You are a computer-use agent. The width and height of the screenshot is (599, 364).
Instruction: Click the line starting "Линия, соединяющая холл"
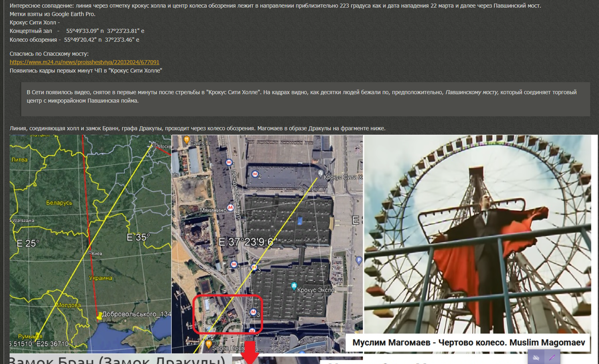197,128
